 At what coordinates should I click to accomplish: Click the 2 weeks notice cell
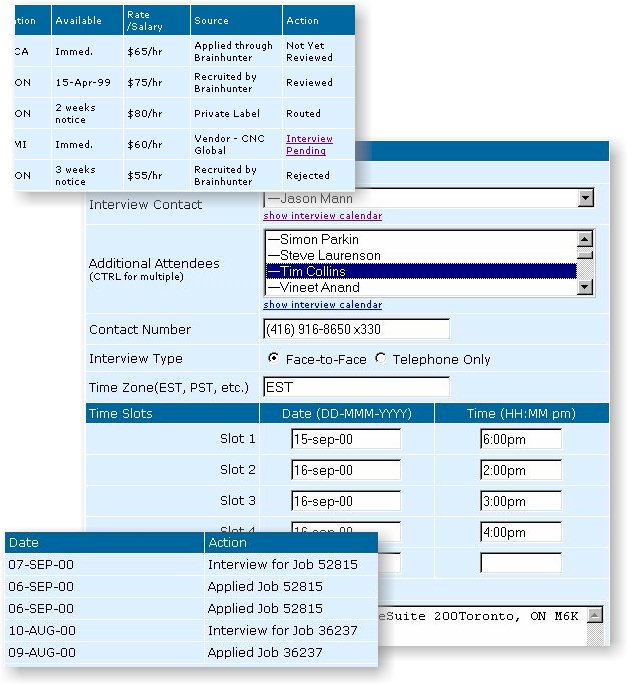pyautogui.click(x=87, y=113)
